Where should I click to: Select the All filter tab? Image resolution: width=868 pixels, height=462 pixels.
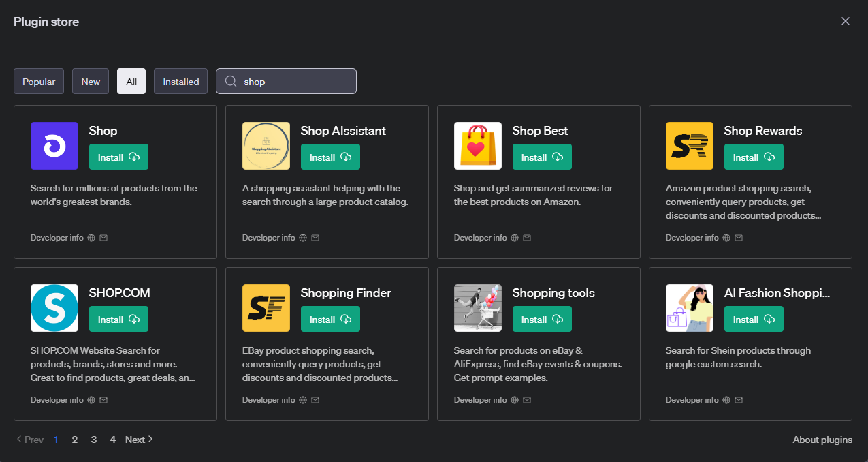point(131,82)
